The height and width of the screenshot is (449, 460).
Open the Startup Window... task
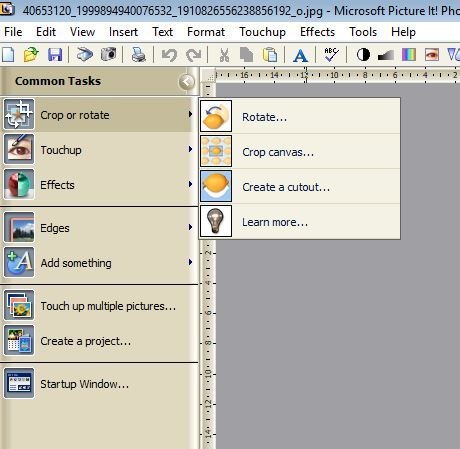point(85,384)
